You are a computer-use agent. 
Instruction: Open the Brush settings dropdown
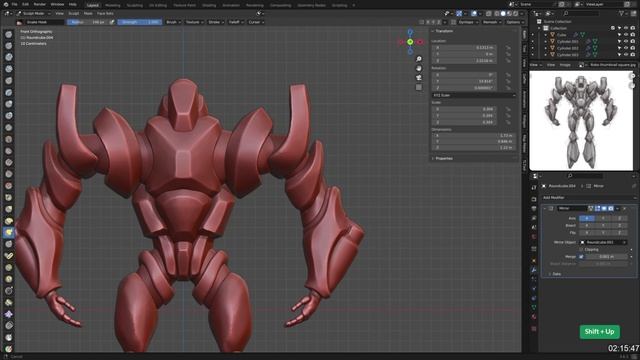click(173, 22)
